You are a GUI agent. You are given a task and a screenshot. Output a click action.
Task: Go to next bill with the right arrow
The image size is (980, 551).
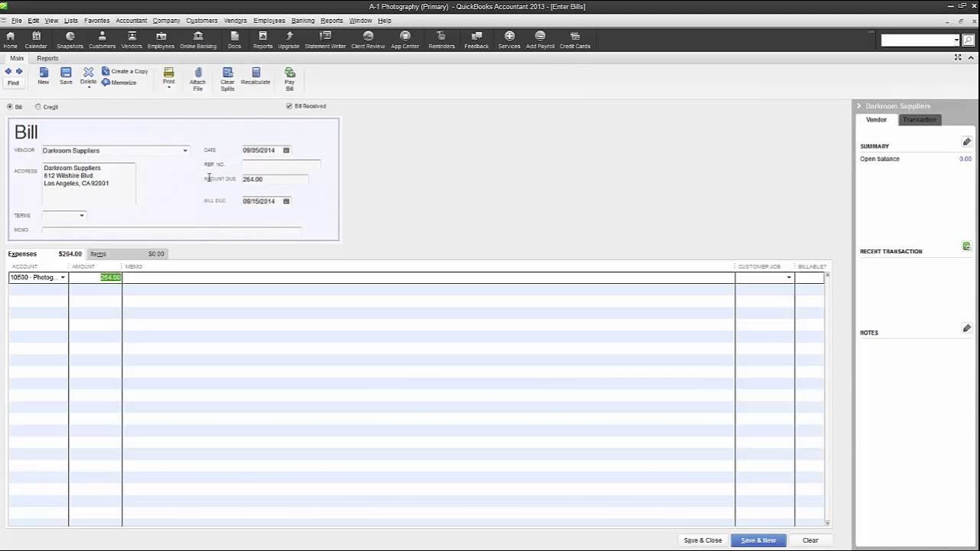[x=19, y=71]
